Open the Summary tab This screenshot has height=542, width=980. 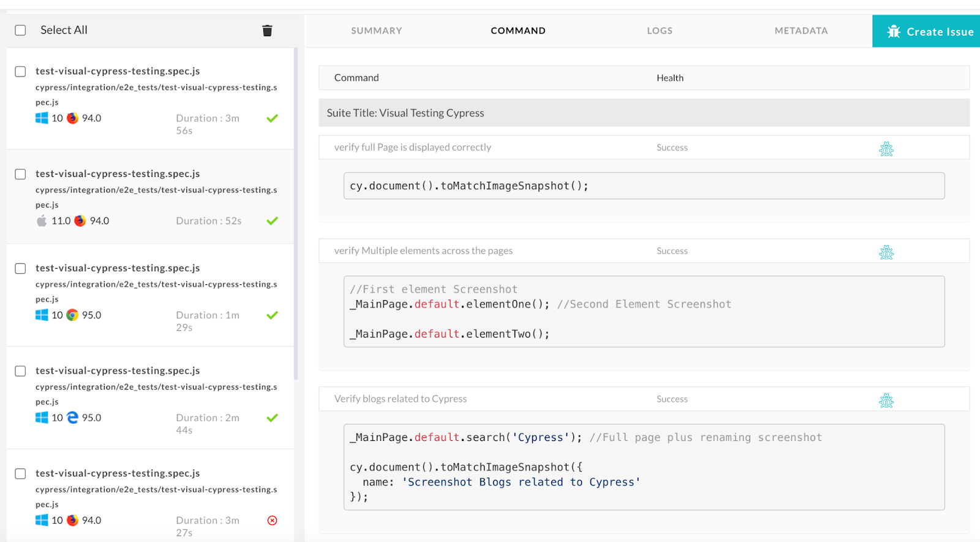[376, 31]
